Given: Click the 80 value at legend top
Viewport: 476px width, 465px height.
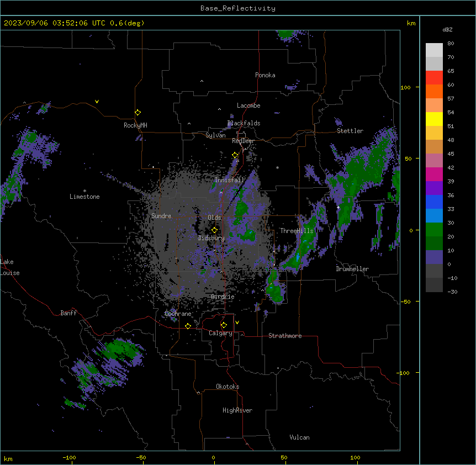Looking at the screenshot, I should pyautogui.click(x=451, y=44).
